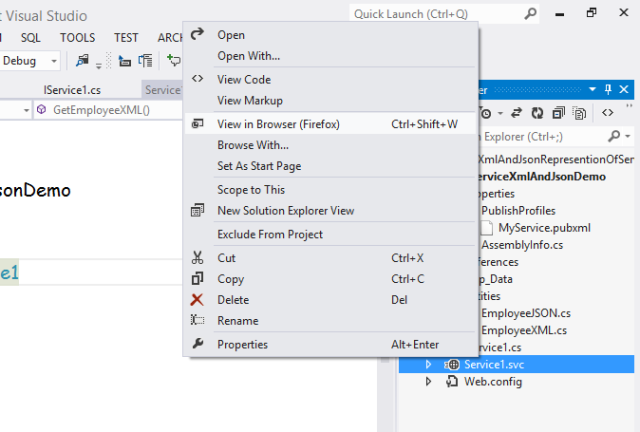
Task: Click the red Delete X icon
Action: (197, 300)
